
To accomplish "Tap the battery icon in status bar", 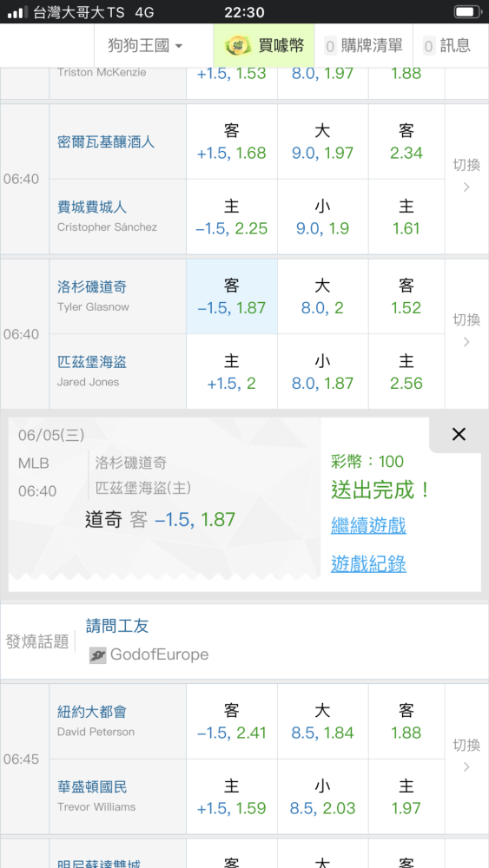I will point(467,11).
